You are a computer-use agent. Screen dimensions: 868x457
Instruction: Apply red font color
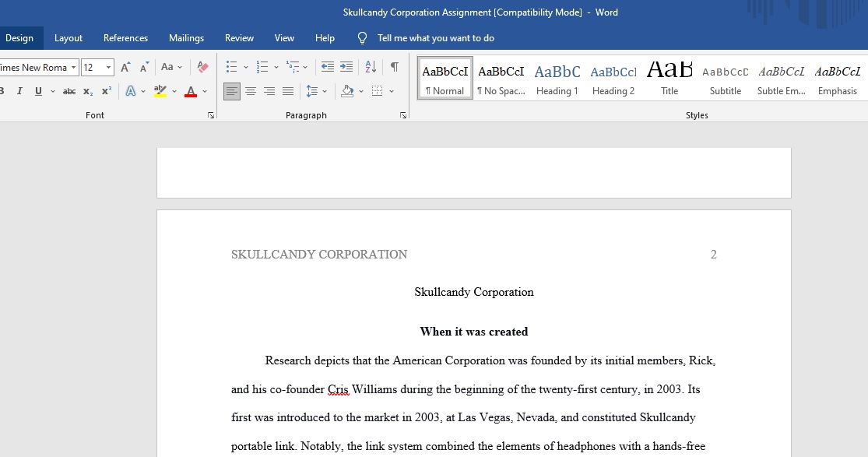[191, 91]
